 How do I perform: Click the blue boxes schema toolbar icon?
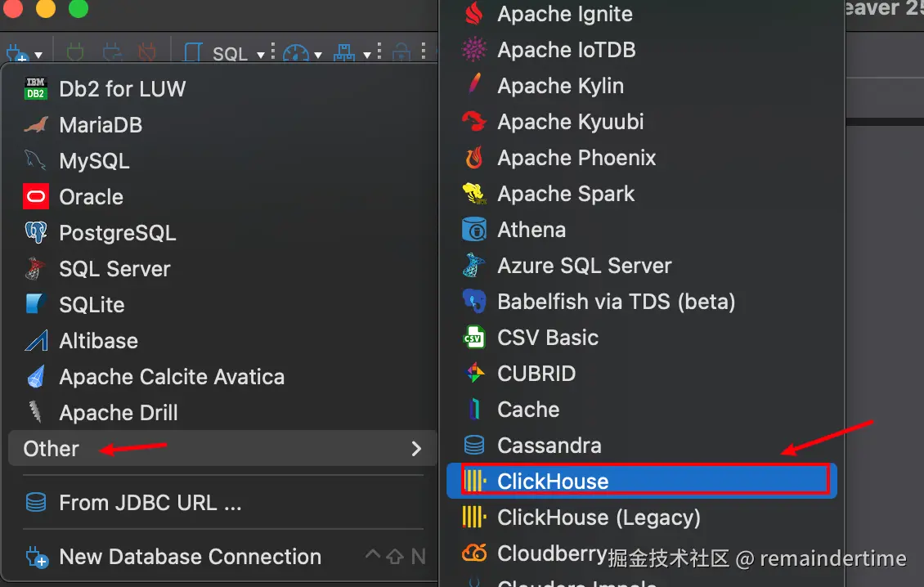tap(344, 53)
